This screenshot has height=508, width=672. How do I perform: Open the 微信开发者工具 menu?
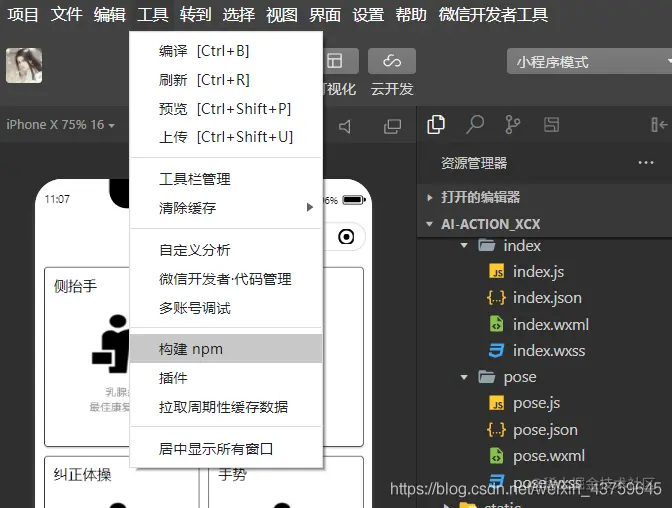[493, 15]
